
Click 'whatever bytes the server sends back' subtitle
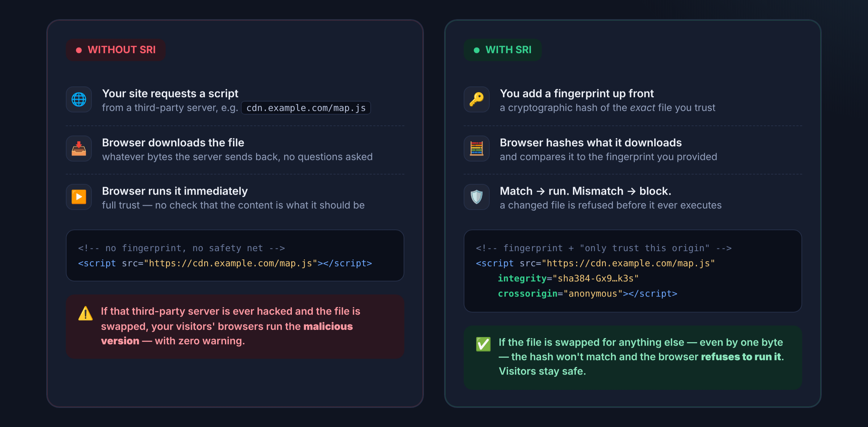237,157
